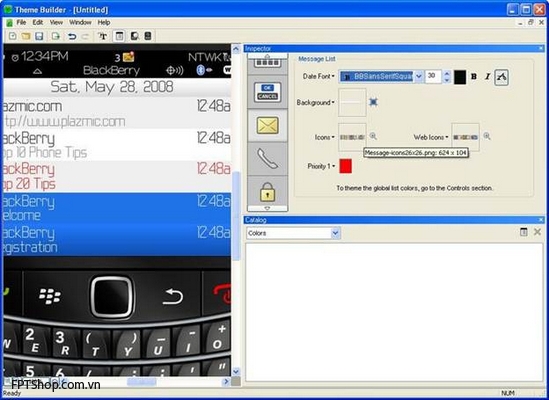Select the envelope Messages section in Inspector
The height and width of the screenshot is (400, 549).
tap(267, 125)
